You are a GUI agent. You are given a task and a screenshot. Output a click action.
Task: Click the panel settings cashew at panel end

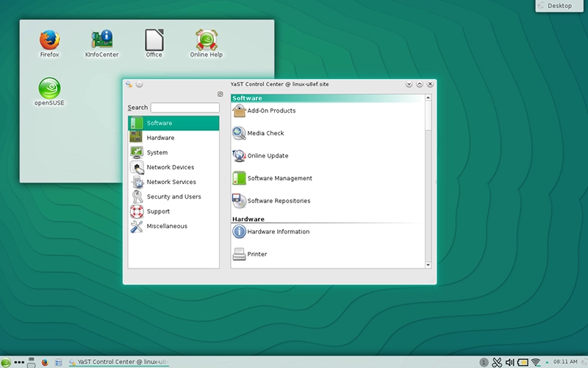(584, 362)
